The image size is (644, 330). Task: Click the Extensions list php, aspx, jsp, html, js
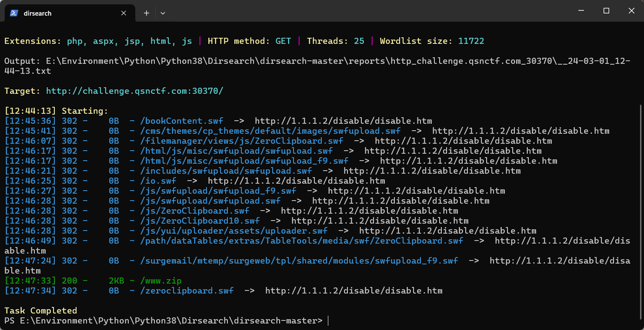130,41
